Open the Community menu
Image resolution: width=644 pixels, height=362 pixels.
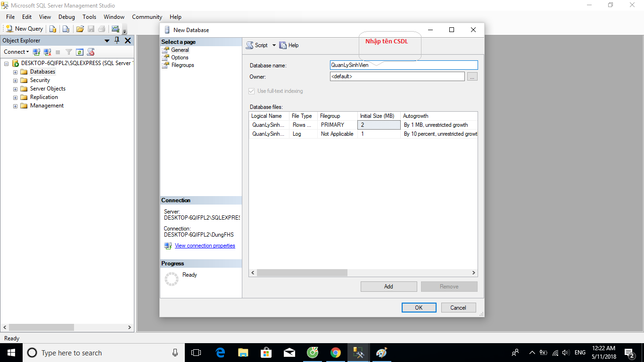pos(147,16)
